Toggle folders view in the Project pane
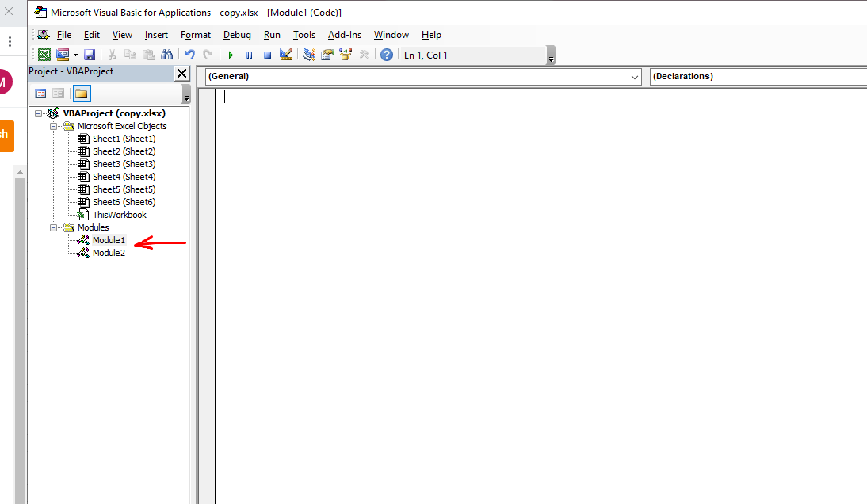This screenshot has width=867, height=504. [82, 94]
